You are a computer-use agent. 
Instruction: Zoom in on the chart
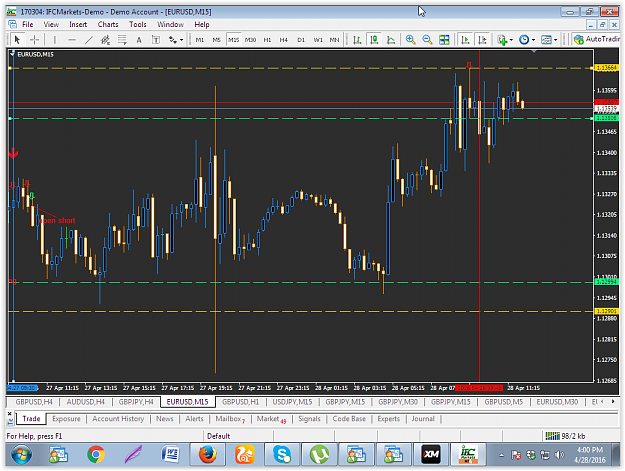point(410,40)
